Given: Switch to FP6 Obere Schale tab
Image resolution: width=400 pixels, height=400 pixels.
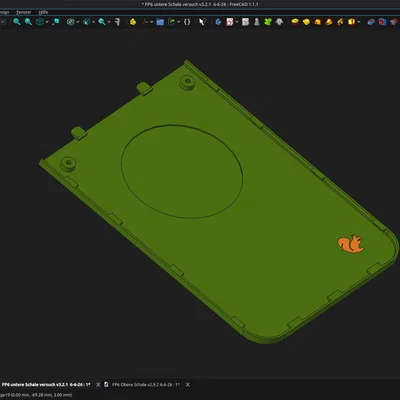Looking at the screenshot, I should (x=146, y=384).
